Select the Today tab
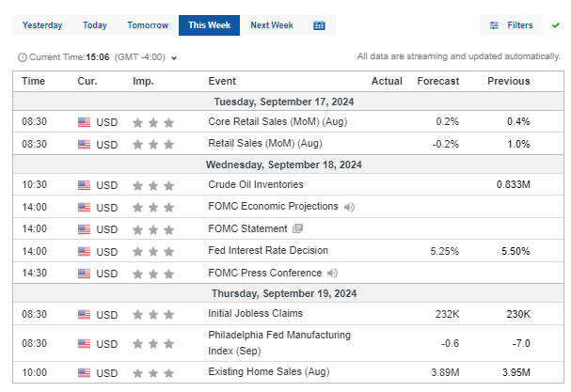 pyautogui.click(x=95, y=25)
